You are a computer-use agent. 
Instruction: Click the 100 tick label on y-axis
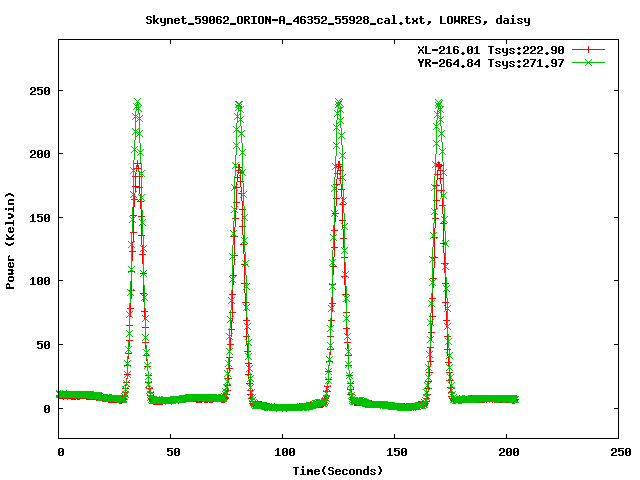(40, 281)
